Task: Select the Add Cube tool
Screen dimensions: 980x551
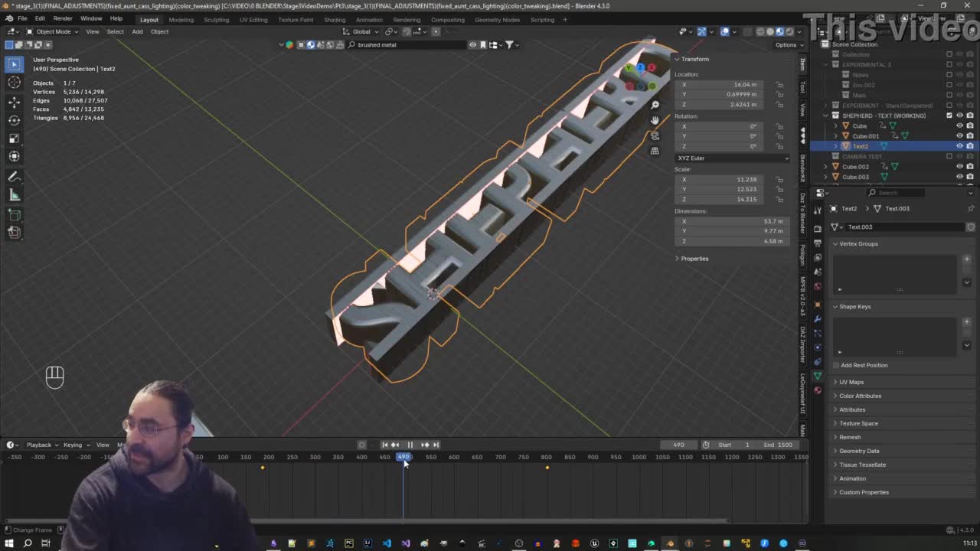Action: [14, 215]
